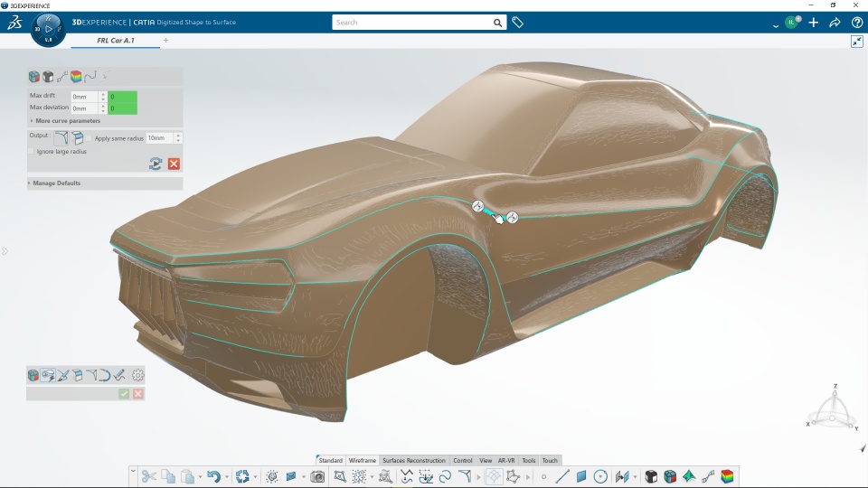
Task: Click the red X cancel button in panel
Action: coord(174,164)
